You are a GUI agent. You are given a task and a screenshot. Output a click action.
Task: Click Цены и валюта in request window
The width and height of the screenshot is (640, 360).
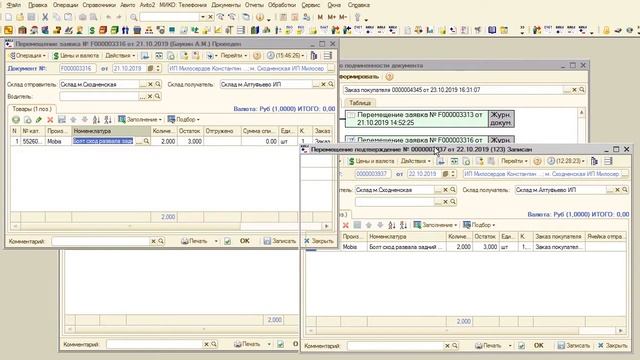pyautogui.click(x=76, y=56)
